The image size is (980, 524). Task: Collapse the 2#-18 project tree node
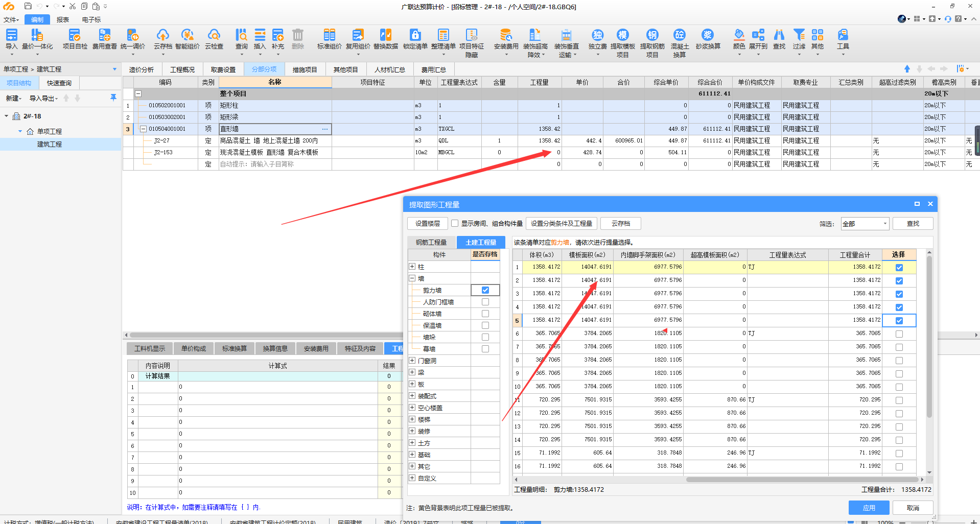pyautogui.click(x=7, y=116)
